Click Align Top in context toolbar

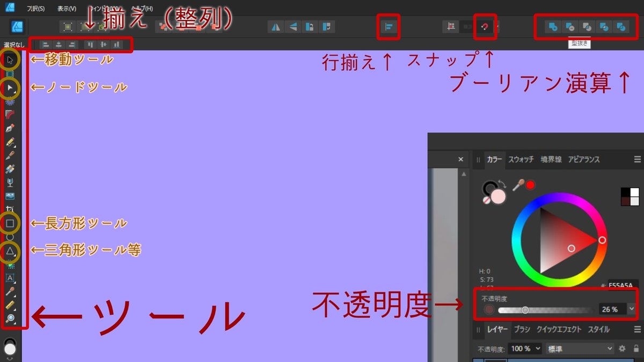point(90,45)
